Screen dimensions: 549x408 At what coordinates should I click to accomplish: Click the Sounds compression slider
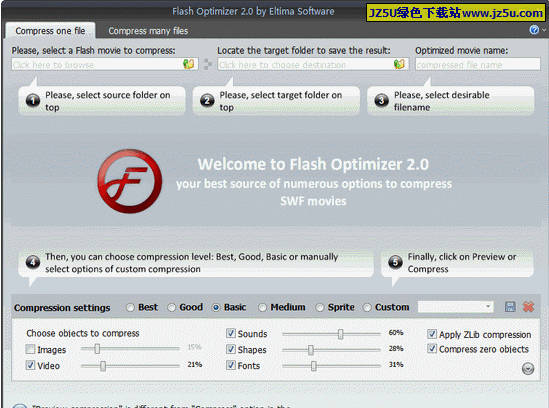[331, 334]
